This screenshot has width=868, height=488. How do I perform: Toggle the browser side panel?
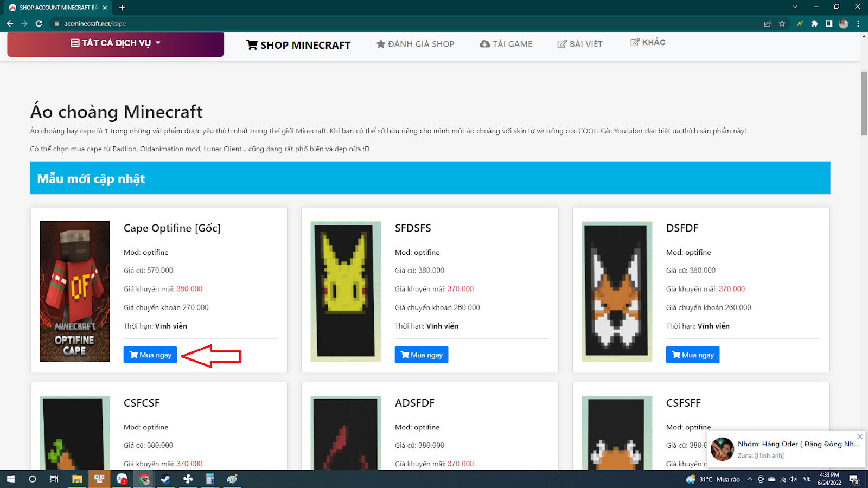pyautogui.click(x=829, y=24)
